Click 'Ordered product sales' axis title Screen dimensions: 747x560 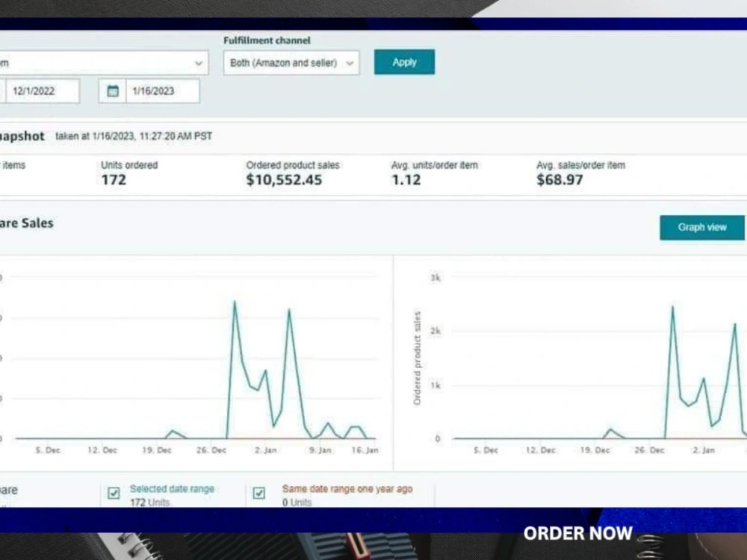[418, 358]
